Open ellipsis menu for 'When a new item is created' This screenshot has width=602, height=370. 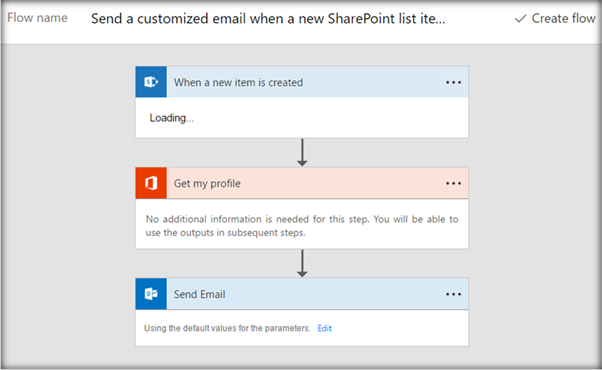tap(453, 82)
